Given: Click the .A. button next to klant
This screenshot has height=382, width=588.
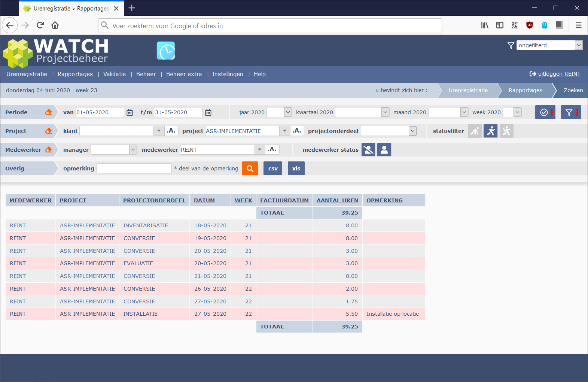Looking at the screenshot, I should click(171, 131).
